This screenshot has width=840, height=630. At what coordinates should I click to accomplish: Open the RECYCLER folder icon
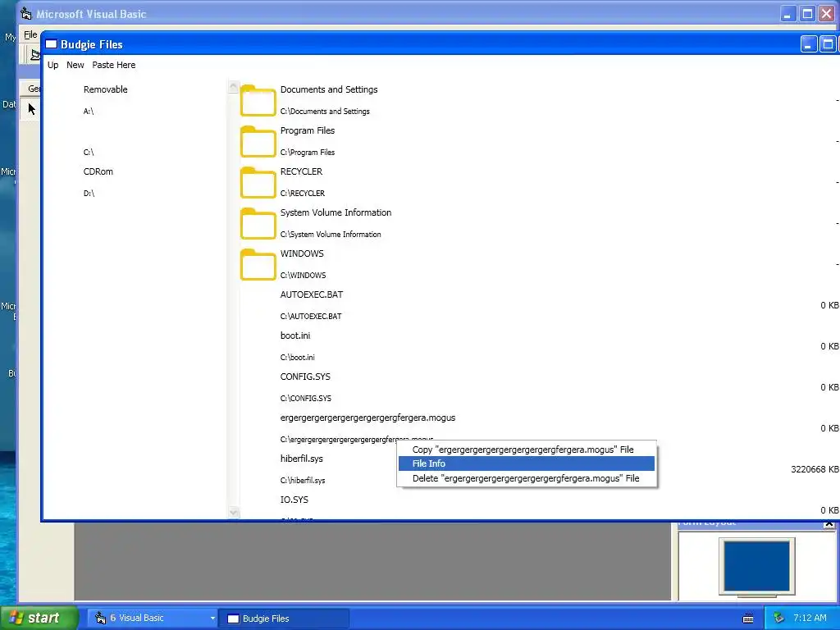(258, 182)
